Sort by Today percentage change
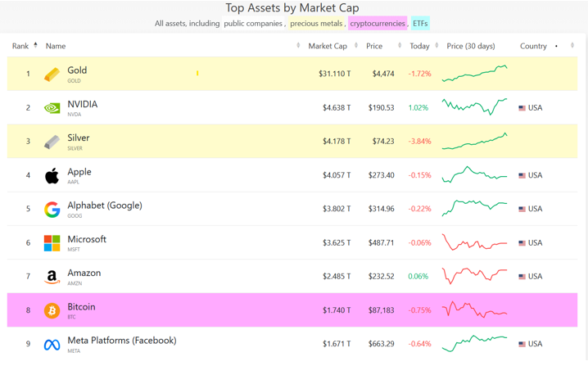 (x=419, y=46)
